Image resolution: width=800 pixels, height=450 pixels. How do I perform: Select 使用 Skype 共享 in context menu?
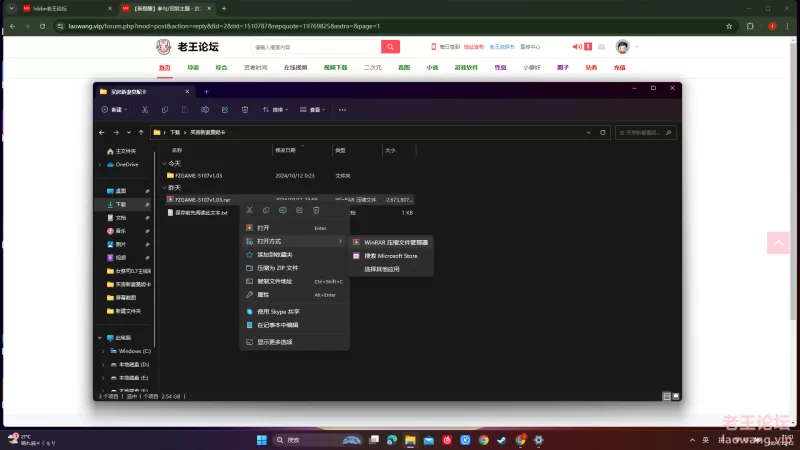point(294,312)
